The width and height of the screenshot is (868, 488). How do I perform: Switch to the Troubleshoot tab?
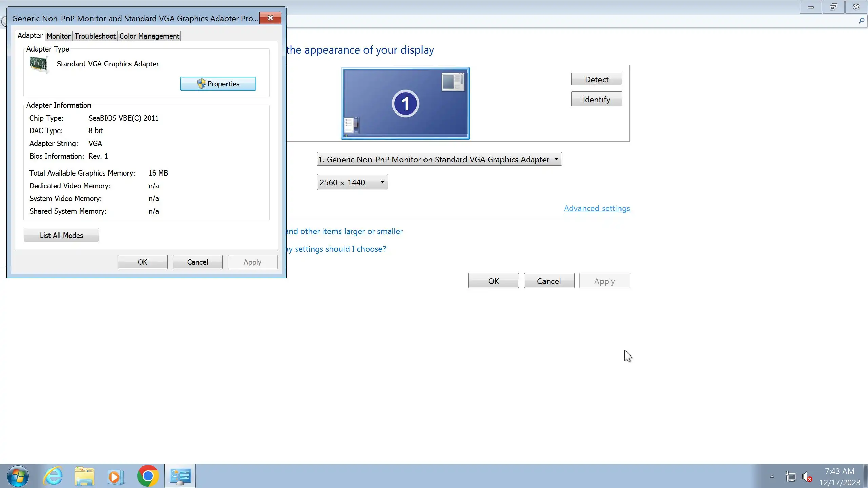[x=95, y=36]
